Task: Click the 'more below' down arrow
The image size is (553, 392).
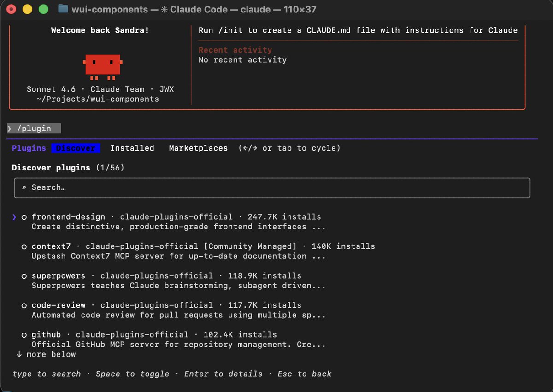Action: pos(19,354)
